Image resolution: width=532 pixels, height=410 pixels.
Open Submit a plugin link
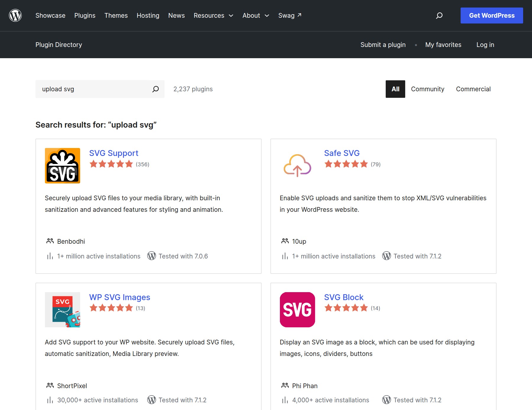point(383,45)
